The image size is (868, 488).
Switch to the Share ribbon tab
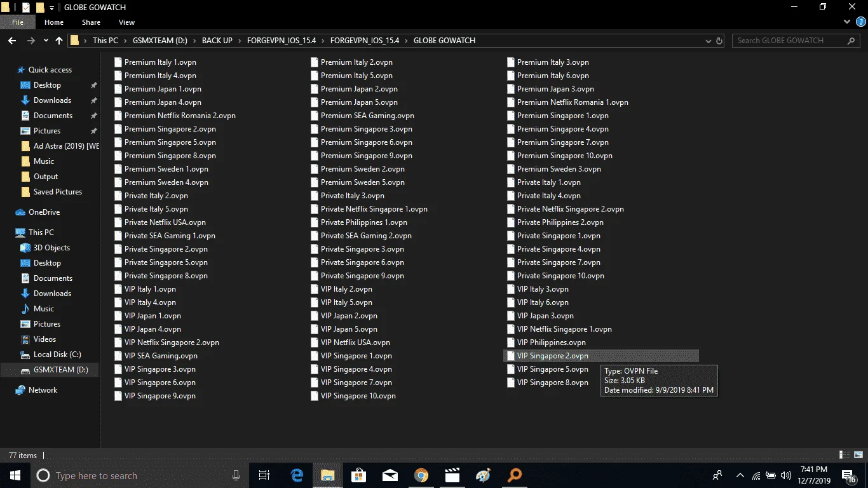pos(91,22)
